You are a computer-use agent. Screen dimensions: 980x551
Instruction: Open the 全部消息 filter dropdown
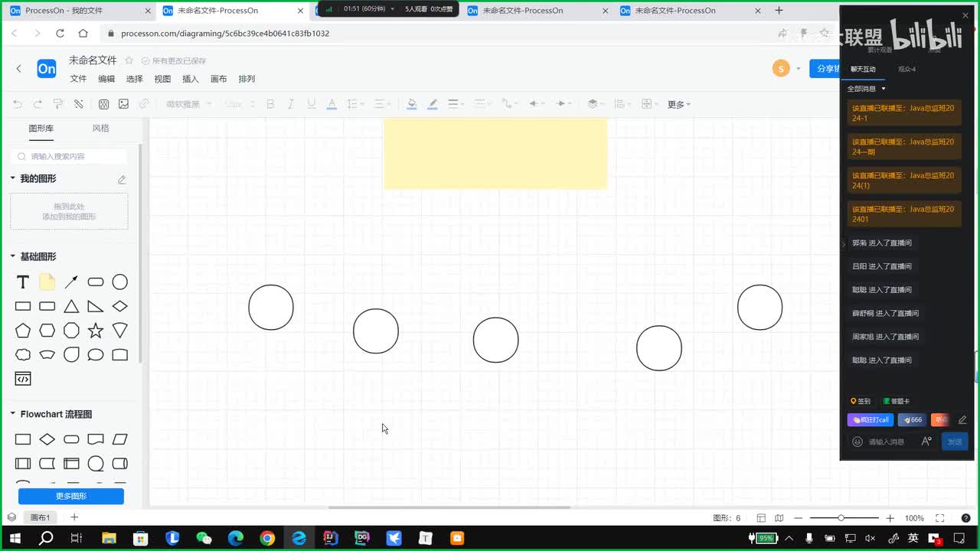click(866, 89)
